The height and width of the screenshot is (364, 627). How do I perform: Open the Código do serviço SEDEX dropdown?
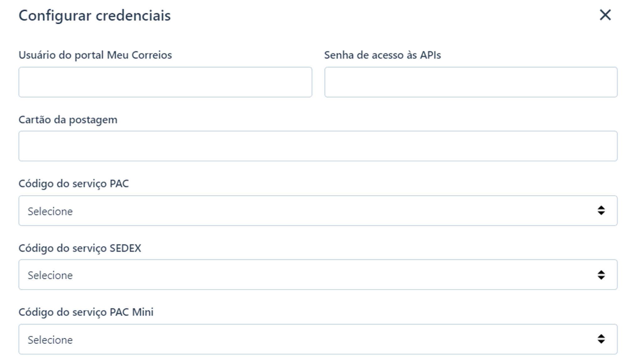[318, 275]
